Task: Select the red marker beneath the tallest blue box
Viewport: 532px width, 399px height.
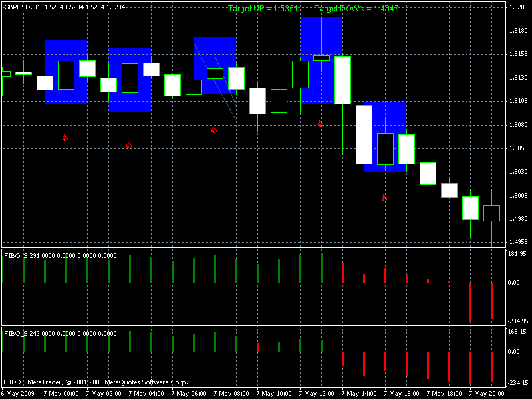Action: click(320, 124)
